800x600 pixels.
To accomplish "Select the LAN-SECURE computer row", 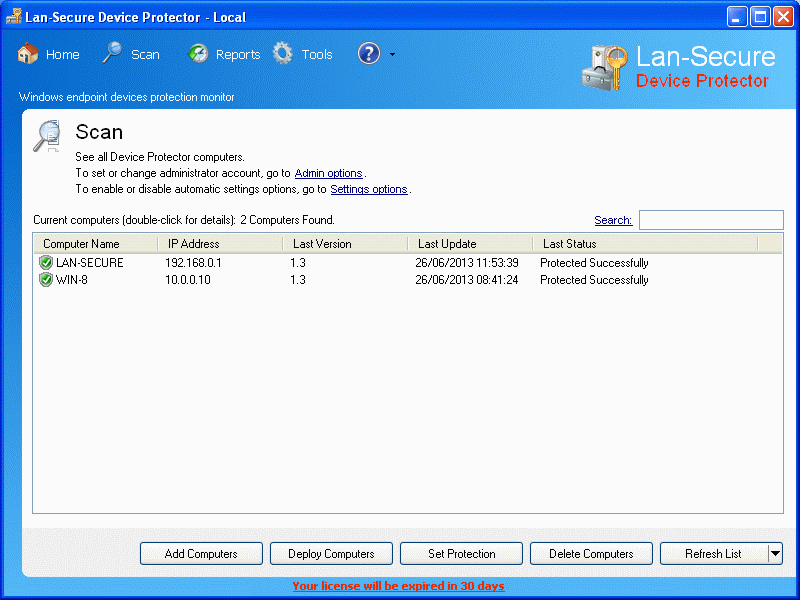I will pyautogui.click(x=408, y=263).
